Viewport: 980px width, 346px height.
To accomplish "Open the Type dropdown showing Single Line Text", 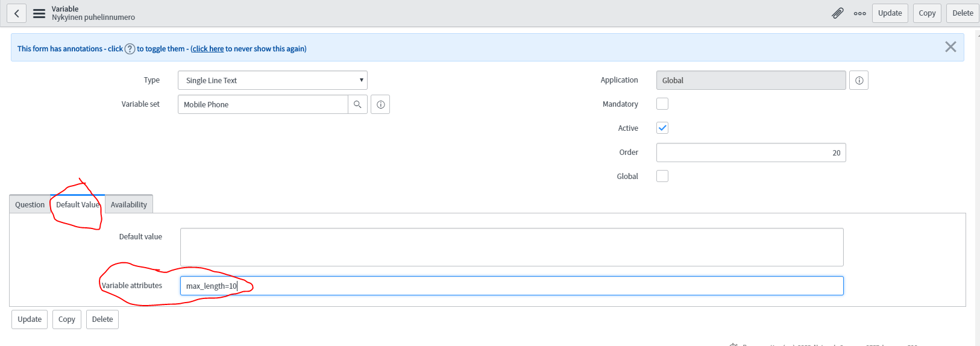I will click(x=272, y=80).
